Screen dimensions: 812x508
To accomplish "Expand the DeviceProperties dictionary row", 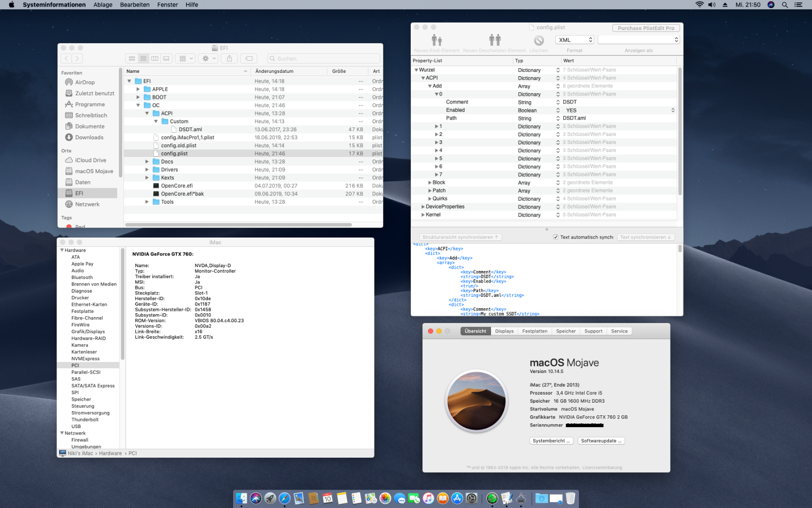I will (423, 206).
